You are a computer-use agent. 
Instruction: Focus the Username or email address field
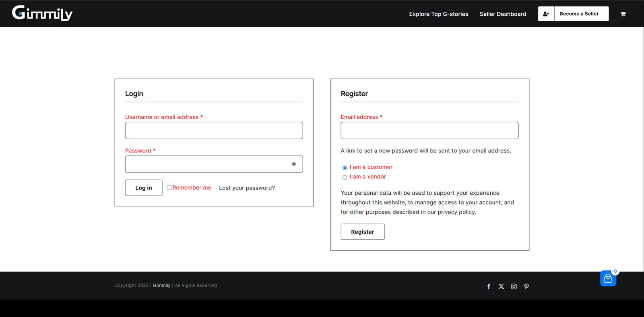(x=214, y=131)
